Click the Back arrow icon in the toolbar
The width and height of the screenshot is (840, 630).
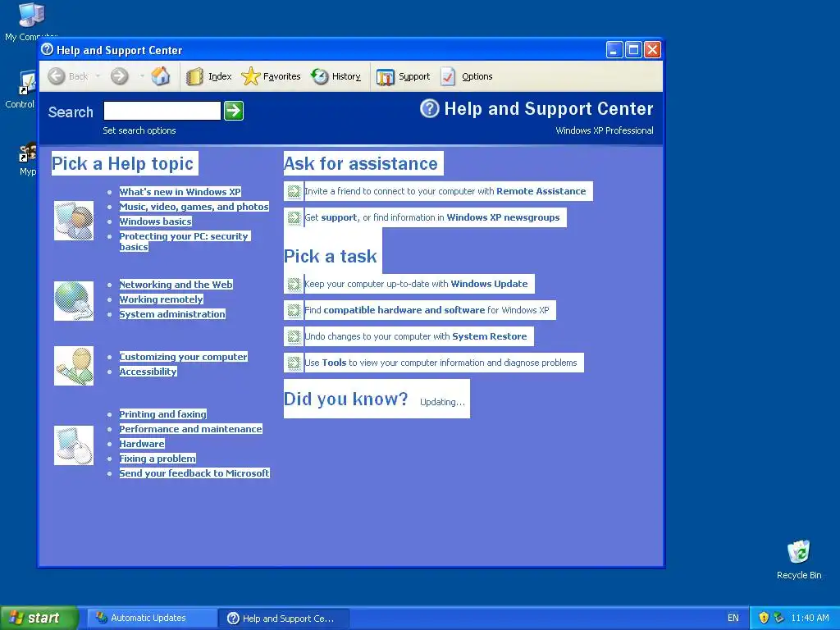tap(57, 76)
